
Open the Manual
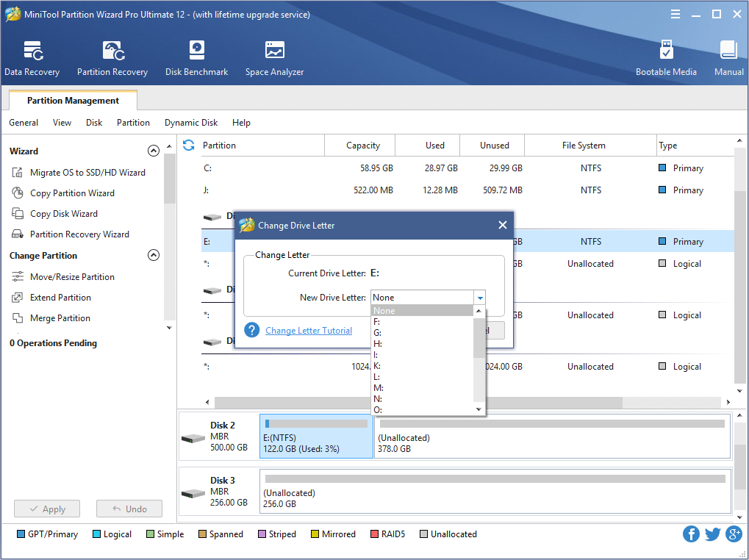[x=728, y=58]
